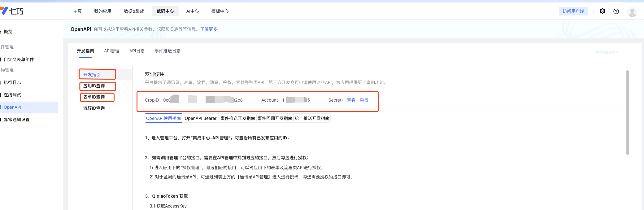Select the 事件回调开发指南 tab
The height and width of the screenshot is (210, 644).
(x=275, y=118)
